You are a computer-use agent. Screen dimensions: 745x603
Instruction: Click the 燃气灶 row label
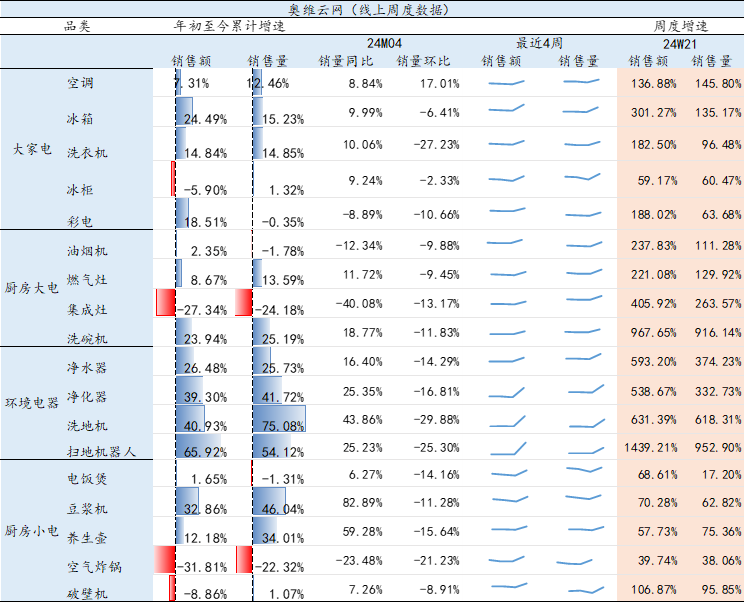(87, 280)
